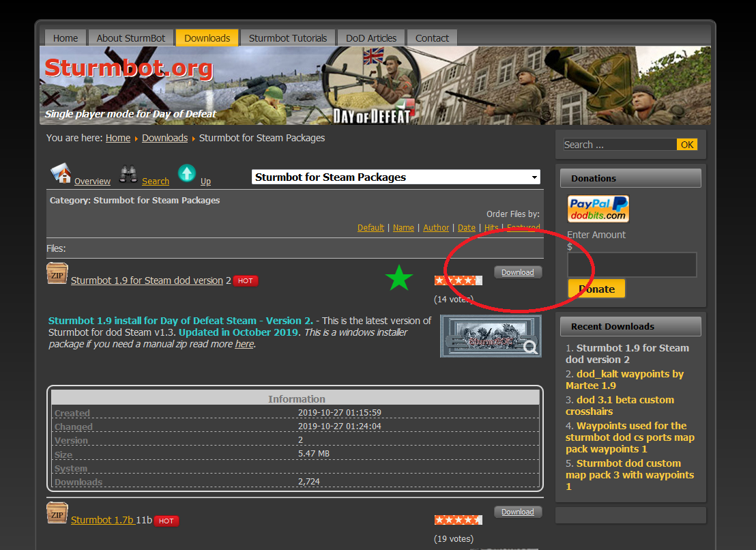Open recent download Sturmbot dod custom map pack 3
This screenshot has width=756, height=550.
pos(630,476)
